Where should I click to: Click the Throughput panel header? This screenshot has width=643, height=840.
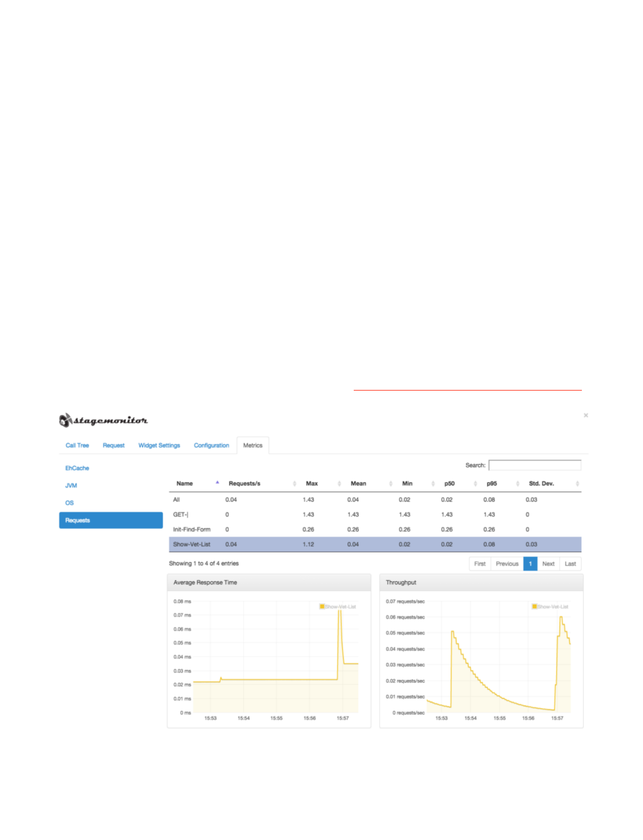481,582
